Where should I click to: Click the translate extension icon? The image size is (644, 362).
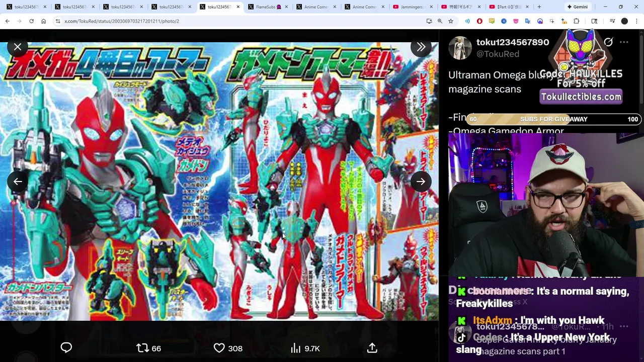pos(528,21)
